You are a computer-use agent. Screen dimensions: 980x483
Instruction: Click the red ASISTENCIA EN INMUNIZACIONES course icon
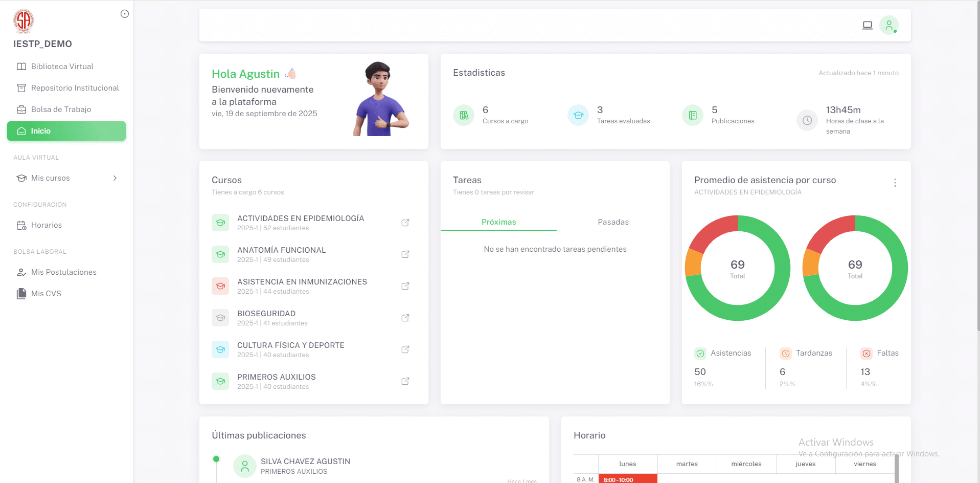(220, 286)
